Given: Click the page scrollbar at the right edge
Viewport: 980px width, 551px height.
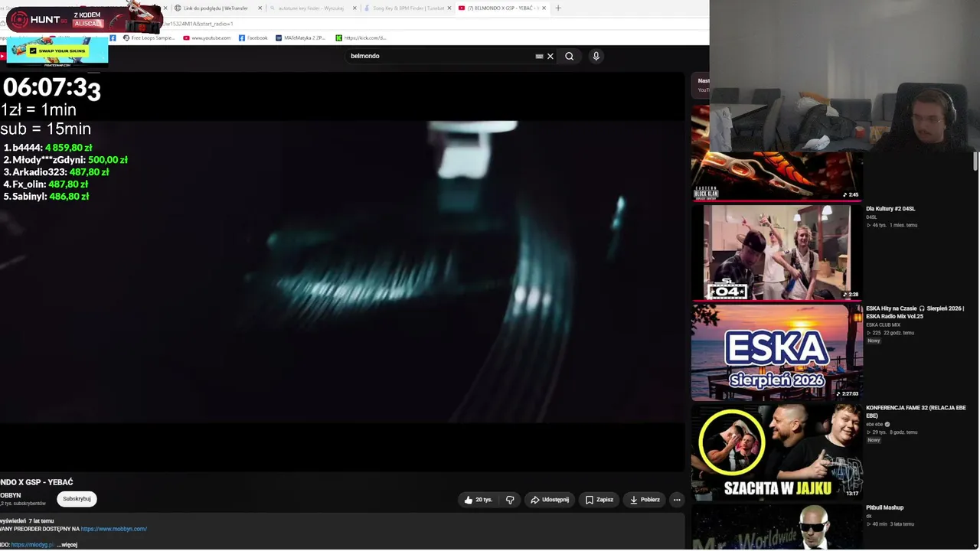Looking at the screenshot, I should [x=975, y=161].
